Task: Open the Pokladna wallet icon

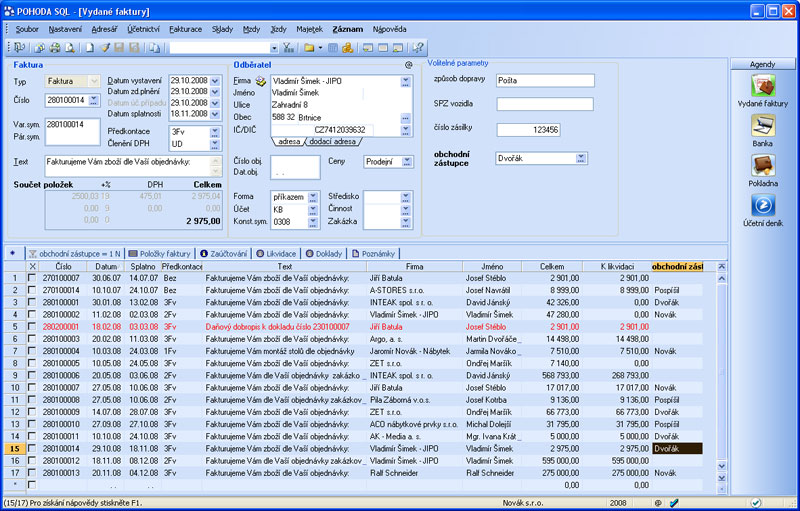Action: [763, 165]
